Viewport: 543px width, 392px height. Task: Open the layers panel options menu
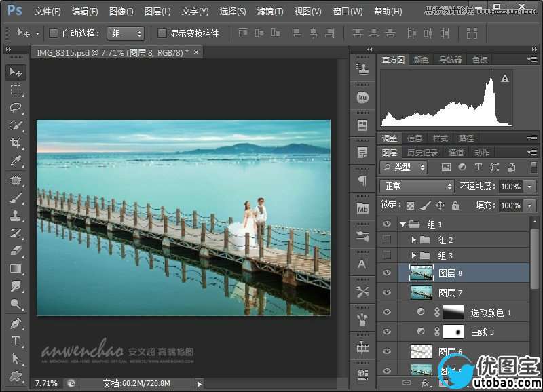pos(532,152)
